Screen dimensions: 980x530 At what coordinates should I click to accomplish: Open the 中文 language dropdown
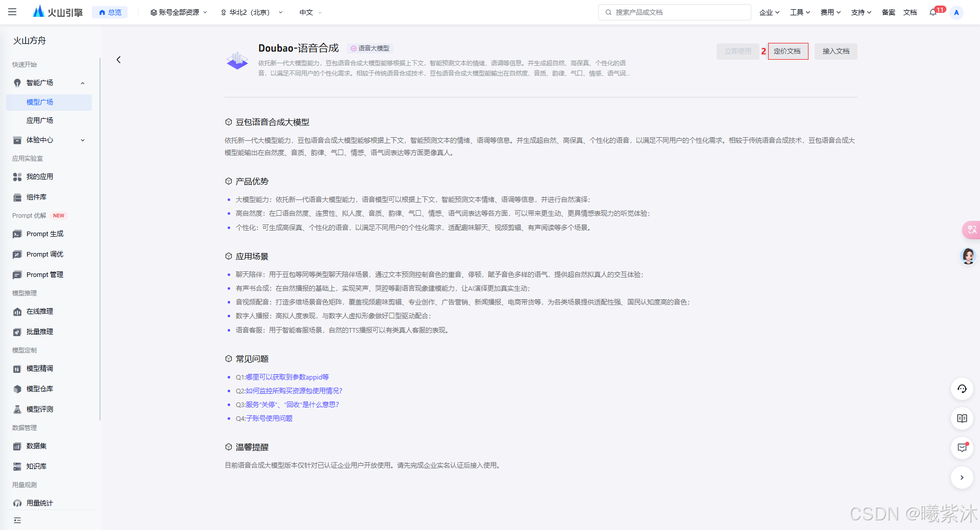tap(310, 12)
